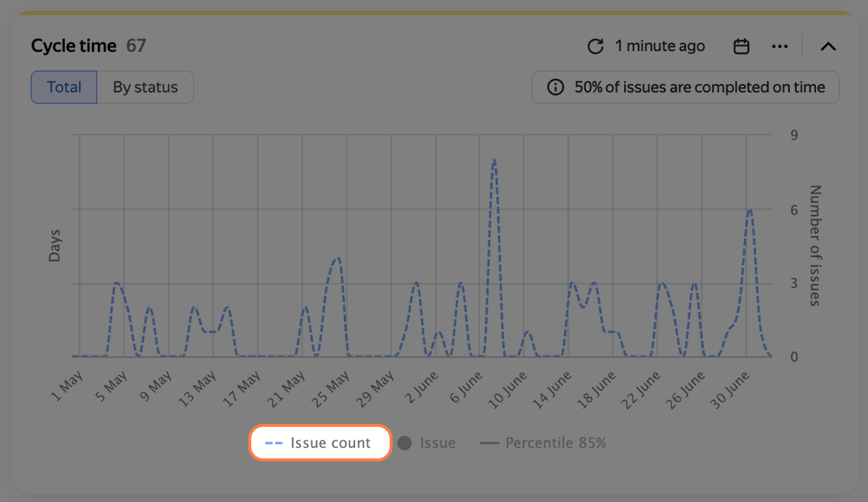Open the three-dots more options menu

tap(780, 47)
